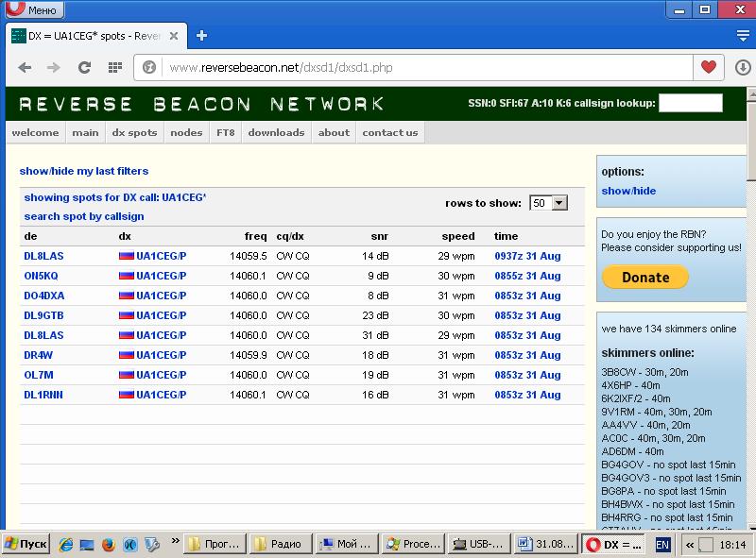756x558 pixels.
Task: Expand hidden quick launch icons chevron
Action: click(176, 541)
